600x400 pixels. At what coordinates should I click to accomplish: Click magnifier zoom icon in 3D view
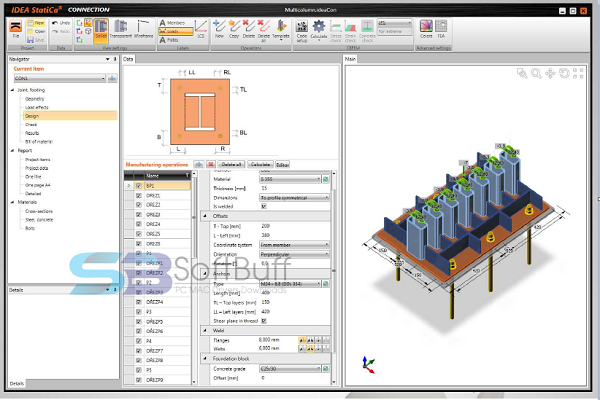coord(536,73)
